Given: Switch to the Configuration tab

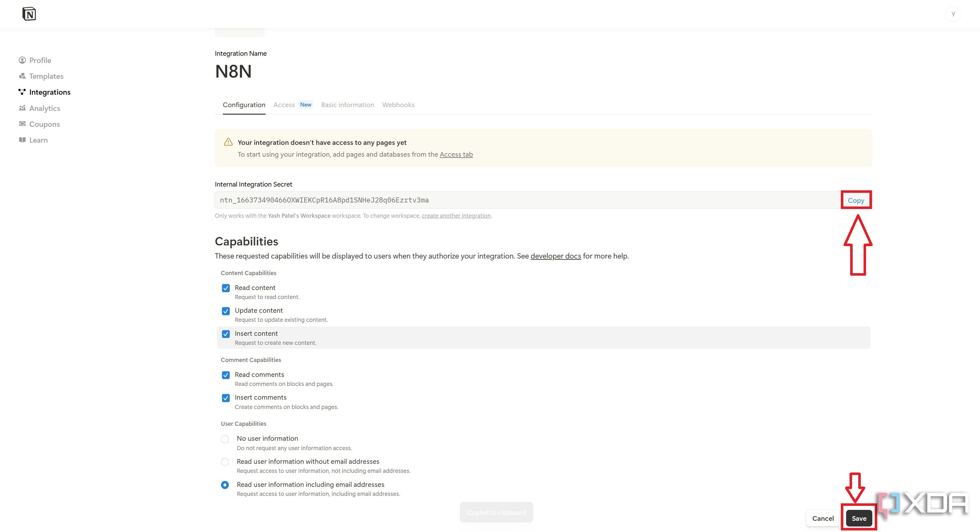Looking at the screenshot, I should (244, 105).
